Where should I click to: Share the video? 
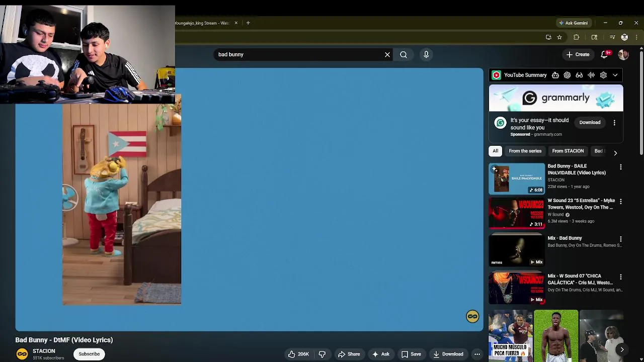(x=349, y=354)
